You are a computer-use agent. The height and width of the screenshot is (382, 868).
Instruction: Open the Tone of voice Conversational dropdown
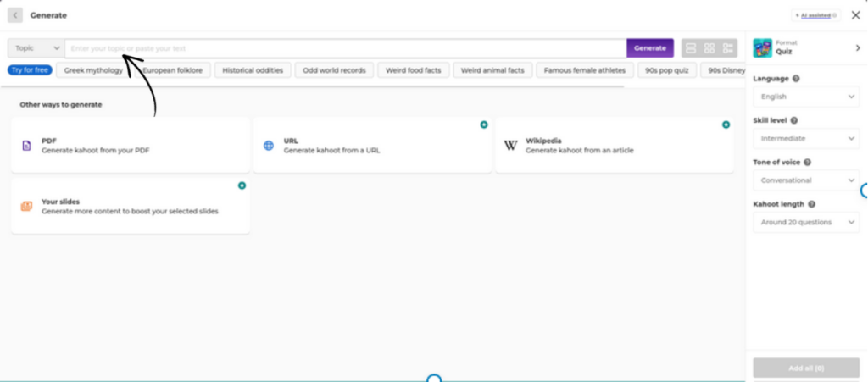point(805,180)
